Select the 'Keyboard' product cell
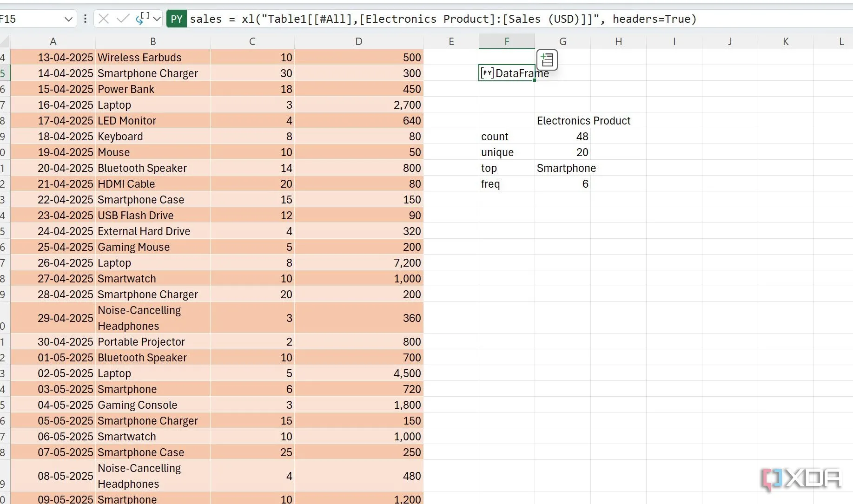 click(153, 137)
